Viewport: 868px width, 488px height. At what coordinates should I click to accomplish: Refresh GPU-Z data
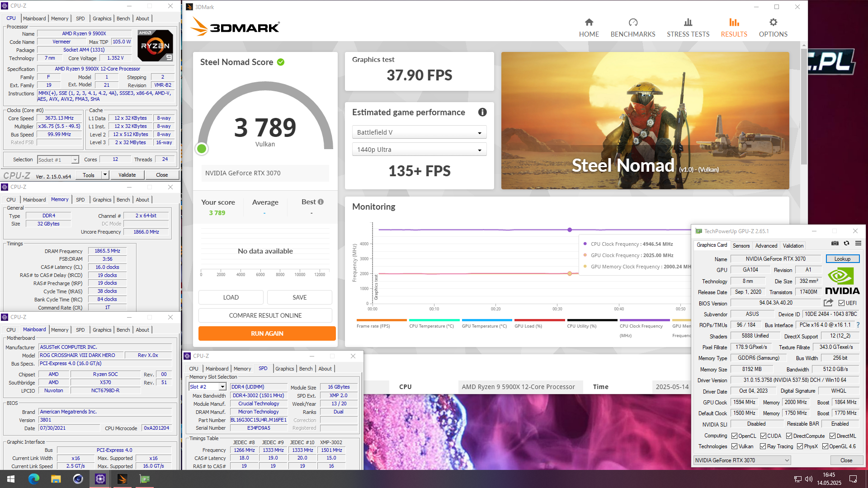pyautogui.click(x=846, y=243)
